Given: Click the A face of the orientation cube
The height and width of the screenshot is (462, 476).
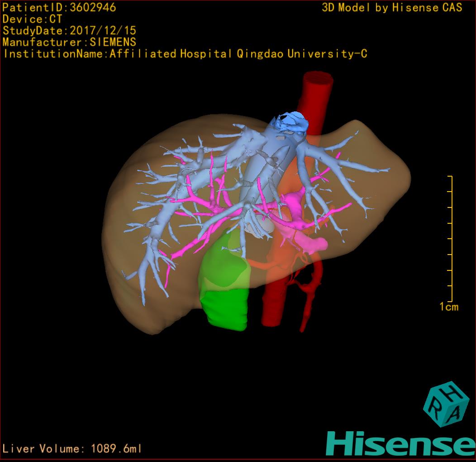Looking at the screenshot, I should (x=454, y=413).
